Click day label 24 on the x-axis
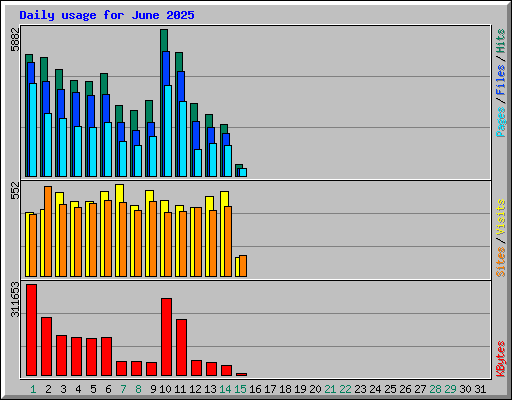The height and width of the screenshot is (400, 512). [x=375, y=389]
